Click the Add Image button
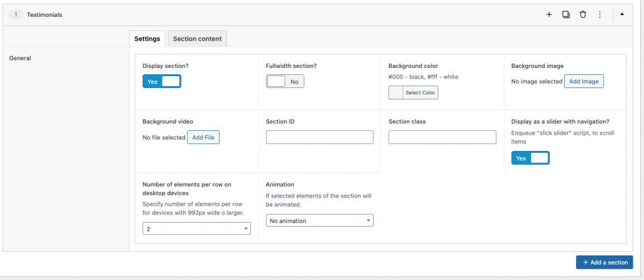Image resolution: width=644 pixels, height=280 pixels. pyautogui.click(x=584, y=81)
